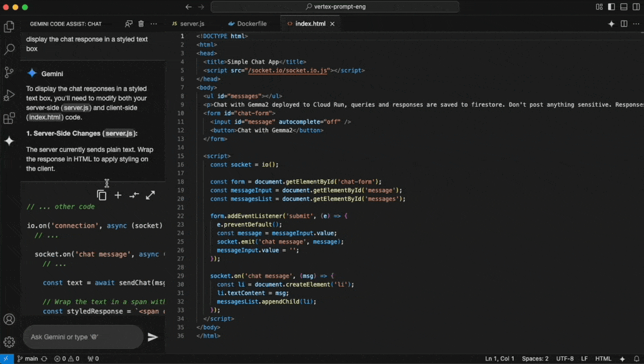The image size is (644, 364).
Task: Click the GEMINI CODE ASSIST: CHAT panel title
Action: pyautogui.click(x=66, y=24)
